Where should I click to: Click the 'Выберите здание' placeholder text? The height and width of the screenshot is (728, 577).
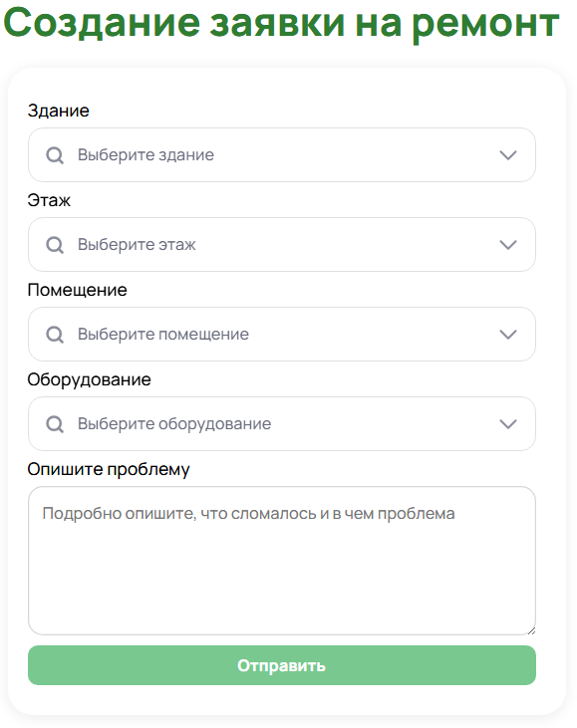tap(145, 155)
